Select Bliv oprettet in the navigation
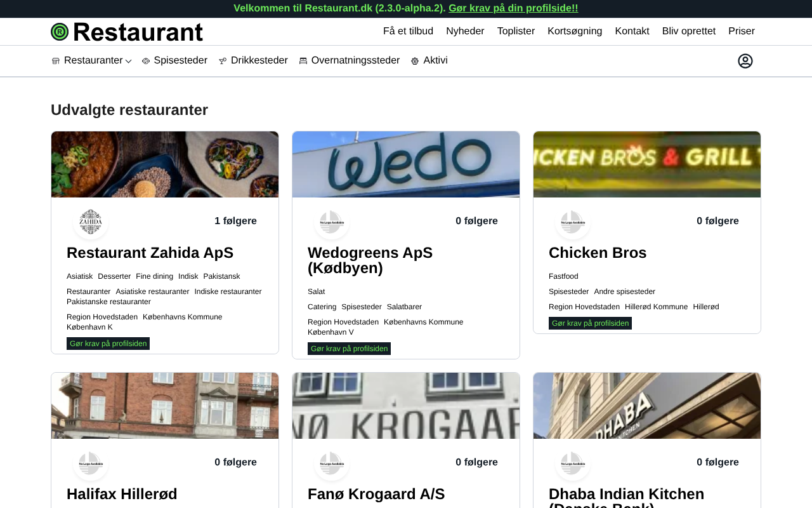 689,31
